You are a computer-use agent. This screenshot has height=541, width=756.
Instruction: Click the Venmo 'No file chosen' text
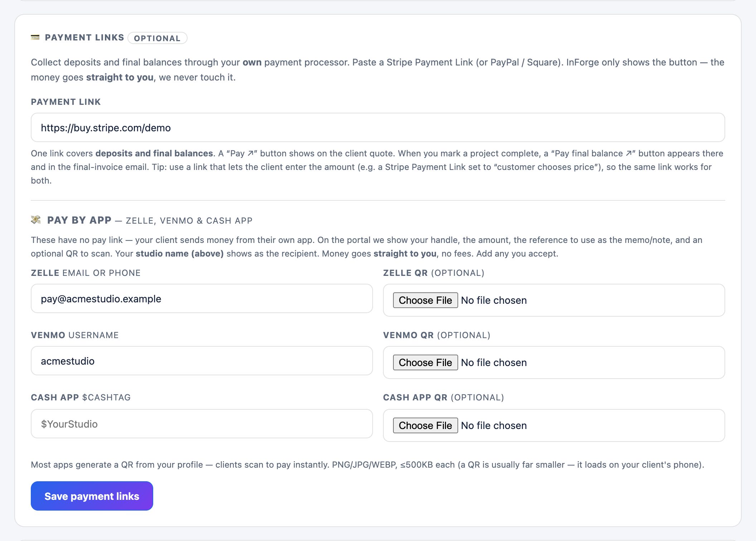click(494, 362)
